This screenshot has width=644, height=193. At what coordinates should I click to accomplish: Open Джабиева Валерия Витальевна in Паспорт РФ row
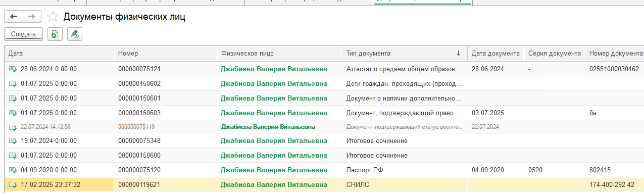(274, 170)
